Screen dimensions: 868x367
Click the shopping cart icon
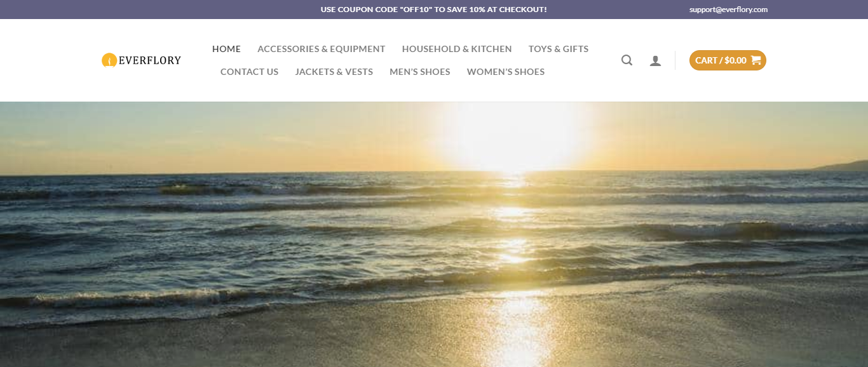coord(756,60)
